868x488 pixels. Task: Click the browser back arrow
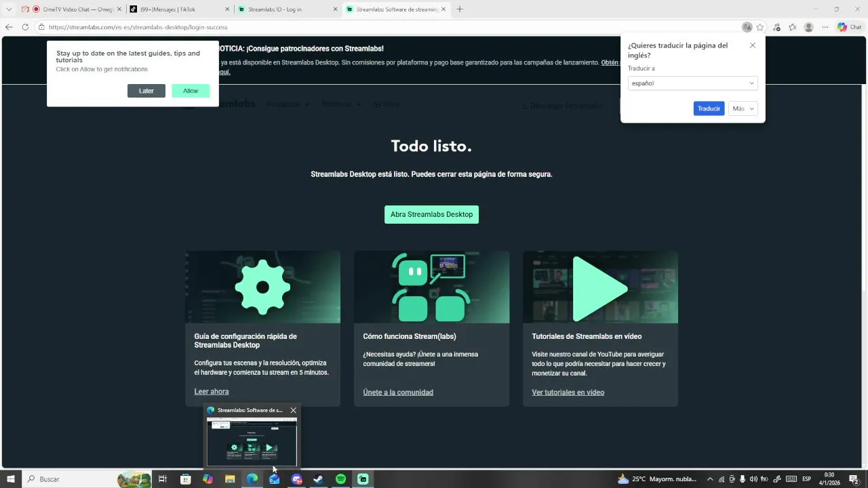[x=9, y=27]
